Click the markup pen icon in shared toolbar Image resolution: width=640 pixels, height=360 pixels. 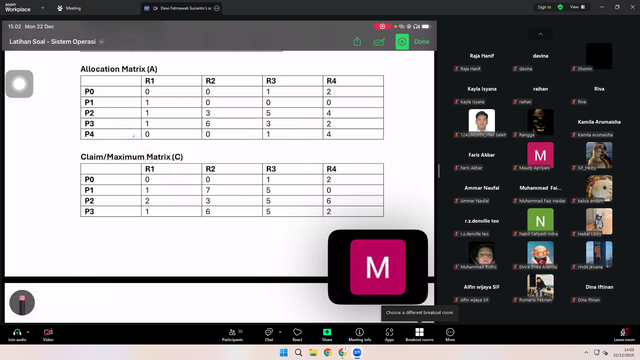[379, 42]
